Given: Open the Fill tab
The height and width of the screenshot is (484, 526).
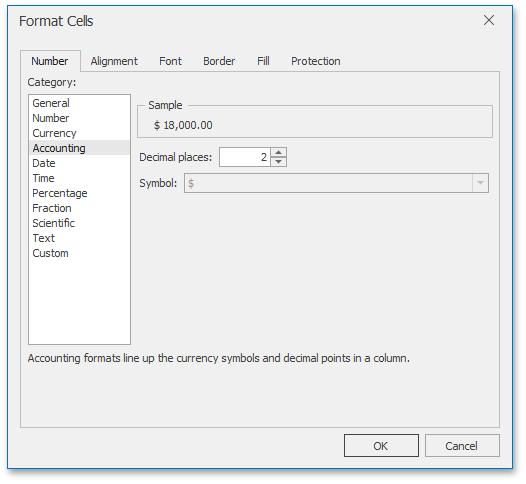Looking at the screenshot, I should 263,61.
